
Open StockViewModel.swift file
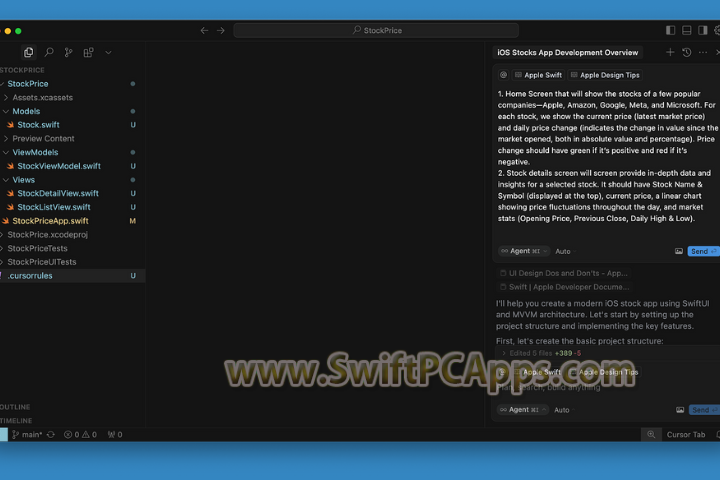pyautogui.click(x=73, y=166)
